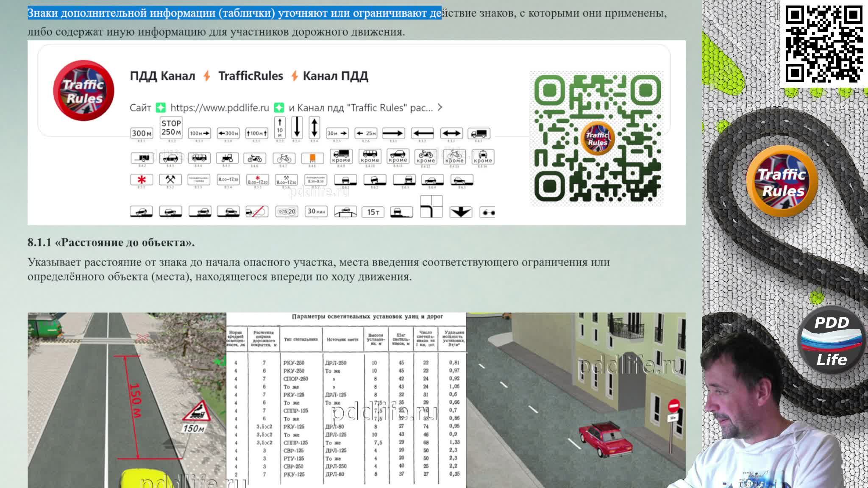Click the Traffic Rules badge on the road graphic
The image size is (868, 488).
tap(782, 182)
